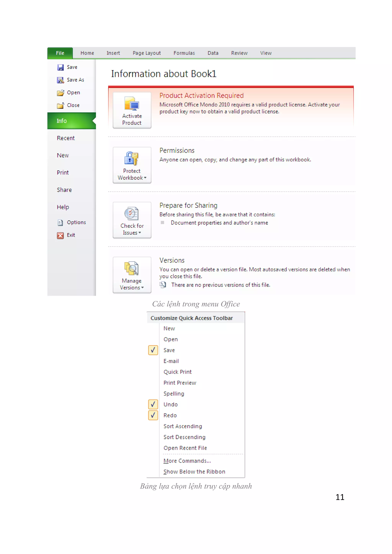Viewport: 392px width, 554px height.
Task: Choose Show Below the Ribbon
Action: pos(194,472)
